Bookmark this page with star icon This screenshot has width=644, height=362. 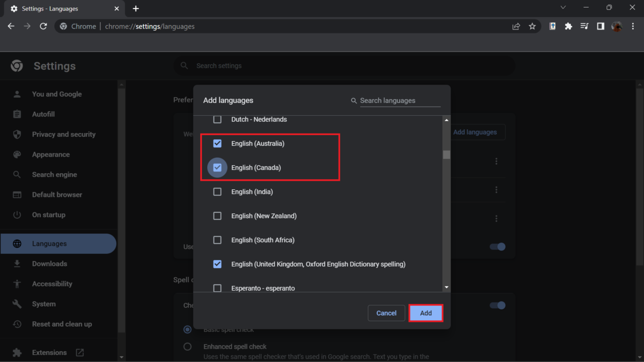tap(532, 26)
